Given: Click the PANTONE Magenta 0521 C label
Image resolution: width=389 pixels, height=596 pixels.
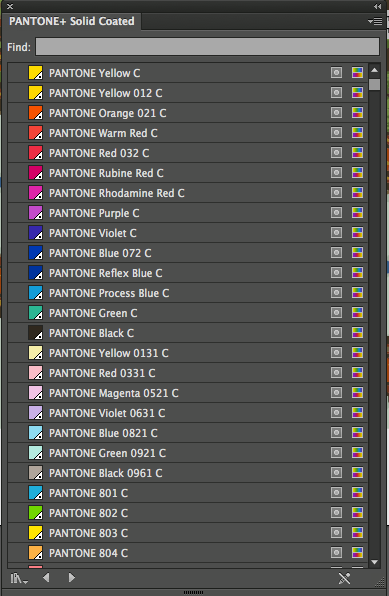Looking at the screenshot, I should click(114, 393).
